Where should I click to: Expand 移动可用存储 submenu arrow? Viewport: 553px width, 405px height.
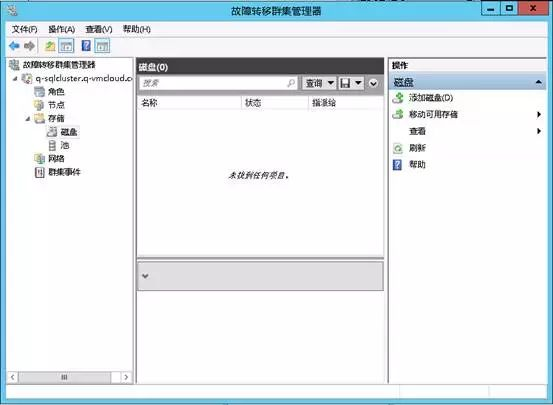[539, 114]
